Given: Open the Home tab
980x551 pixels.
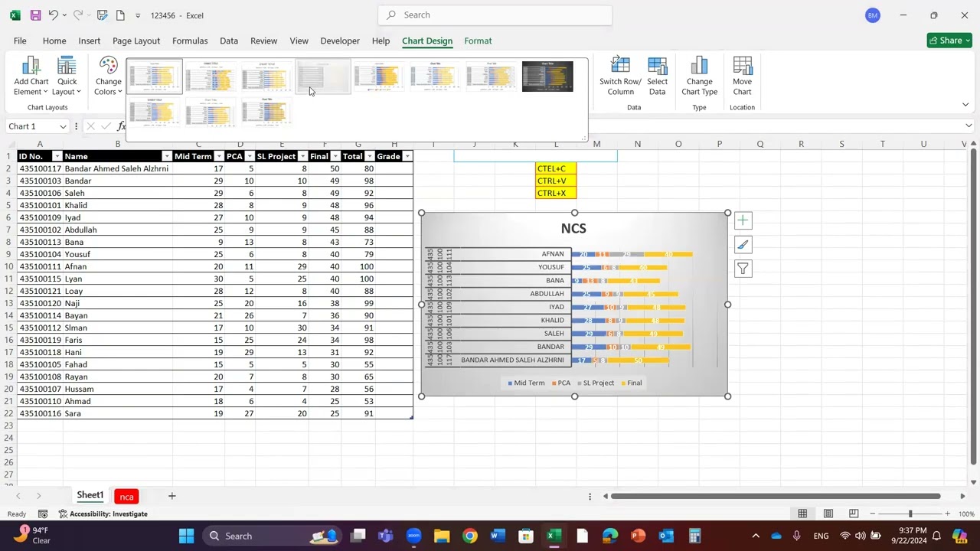Looking at the screenshot, I should click(54, 41).
